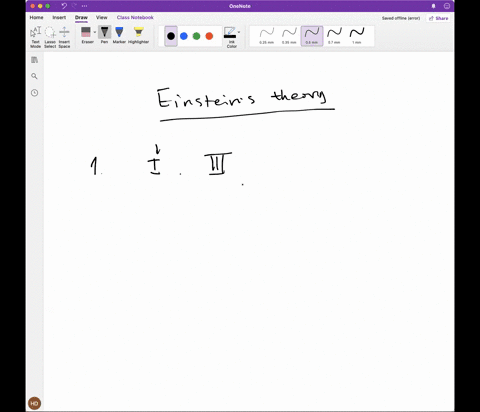Expand the Ink Color dropdown arrow

point(239,32)
